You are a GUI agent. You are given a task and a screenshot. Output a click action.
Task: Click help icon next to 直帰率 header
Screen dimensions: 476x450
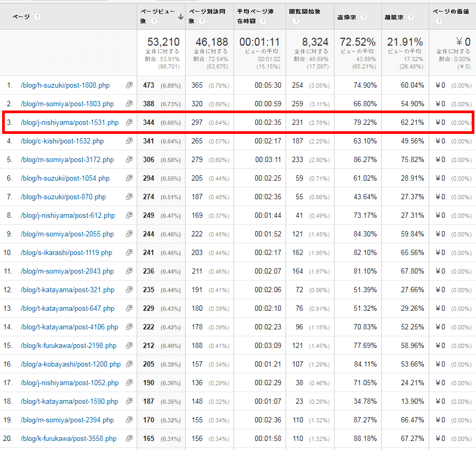click(363, 17)
